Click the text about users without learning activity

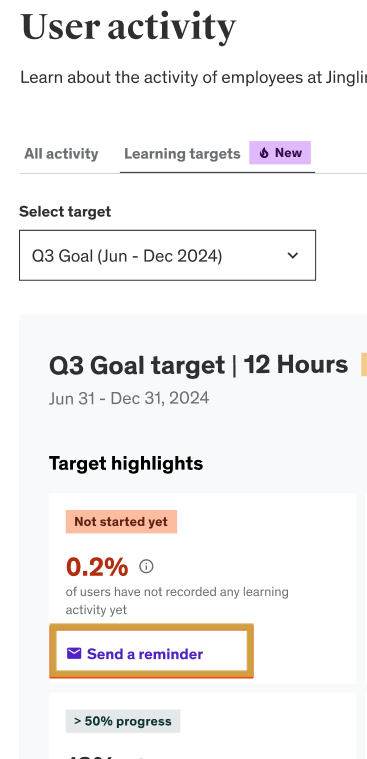177,601
